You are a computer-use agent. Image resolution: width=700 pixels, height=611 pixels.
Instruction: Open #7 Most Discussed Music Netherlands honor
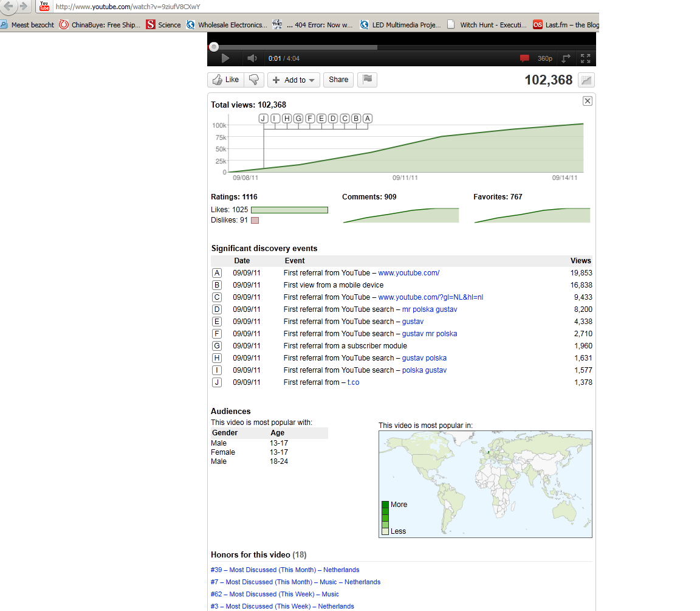point(295,582)
